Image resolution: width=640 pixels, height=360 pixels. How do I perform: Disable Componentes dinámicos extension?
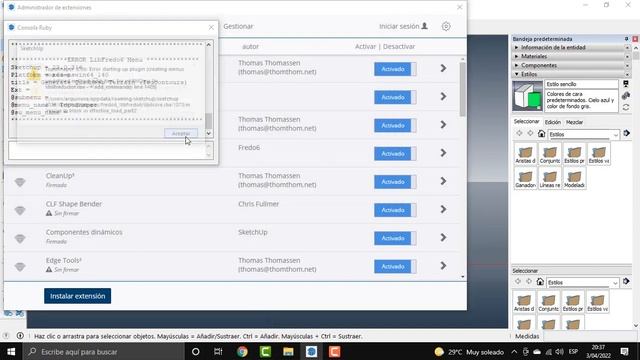coord(395,238)
